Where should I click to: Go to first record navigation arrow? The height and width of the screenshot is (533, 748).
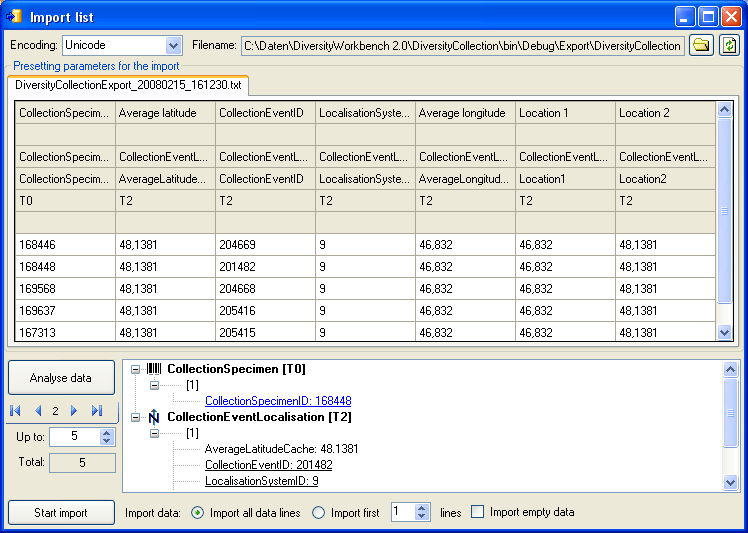(15, 411)
